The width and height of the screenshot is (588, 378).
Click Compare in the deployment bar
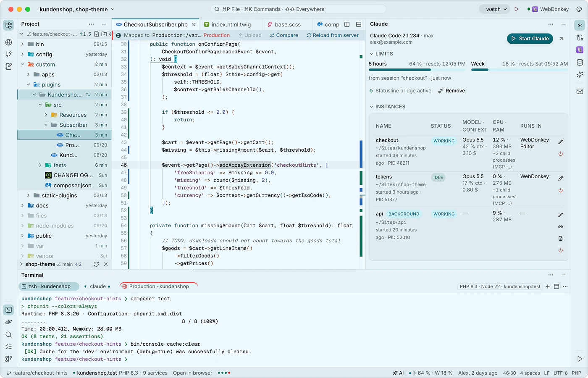point(284,35)
